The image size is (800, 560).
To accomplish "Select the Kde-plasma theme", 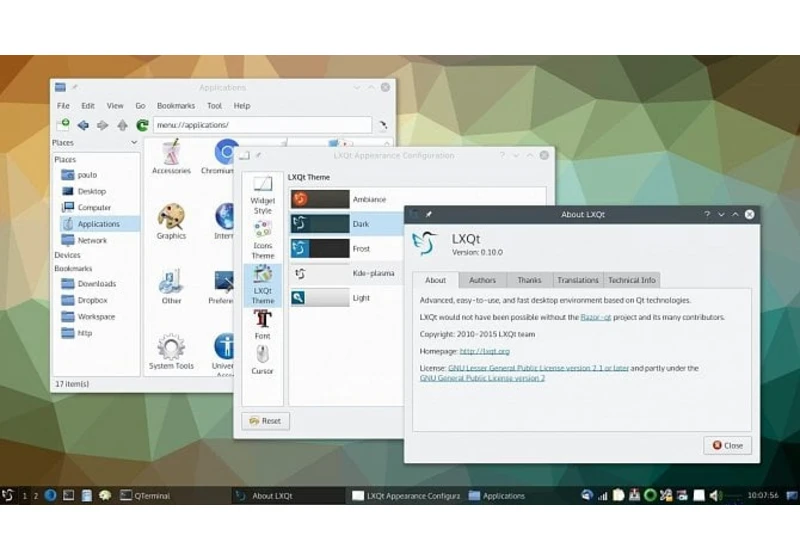I will (347, 273).
